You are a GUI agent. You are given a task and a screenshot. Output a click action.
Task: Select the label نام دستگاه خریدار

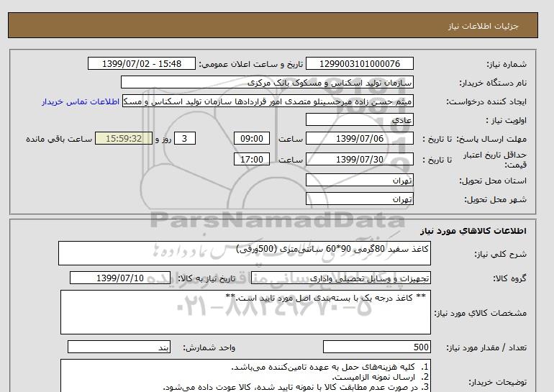coord(493,83)
